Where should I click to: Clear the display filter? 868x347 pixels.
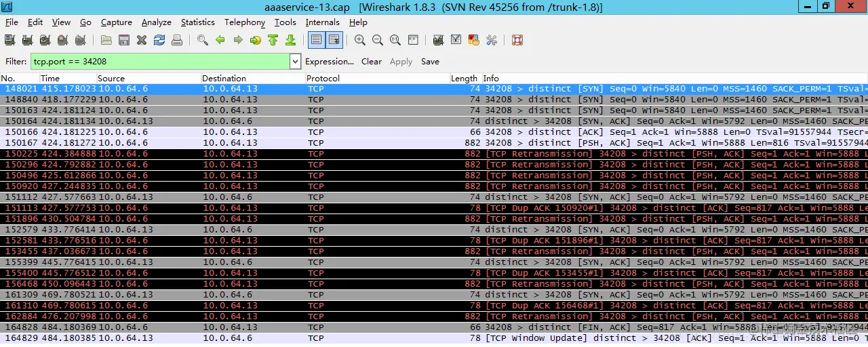[x=372, y=62]
